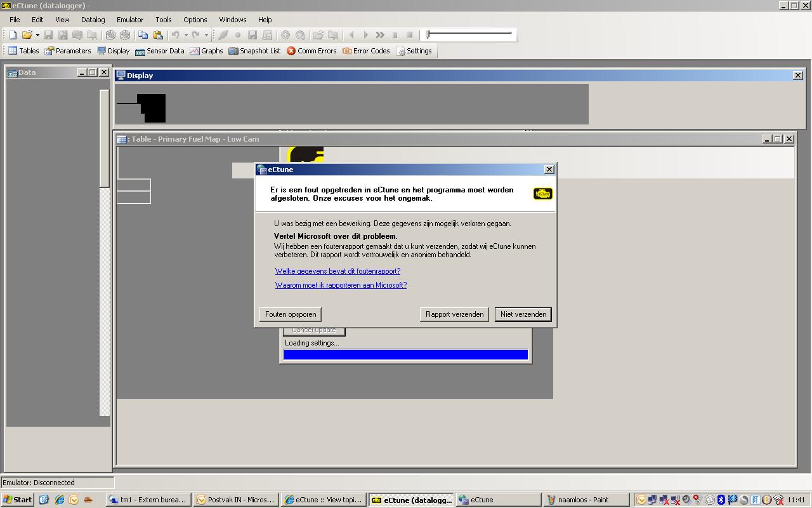Click the Data panel vertical scrollbar
Viewport: 812px width, 508px height.
105,253
